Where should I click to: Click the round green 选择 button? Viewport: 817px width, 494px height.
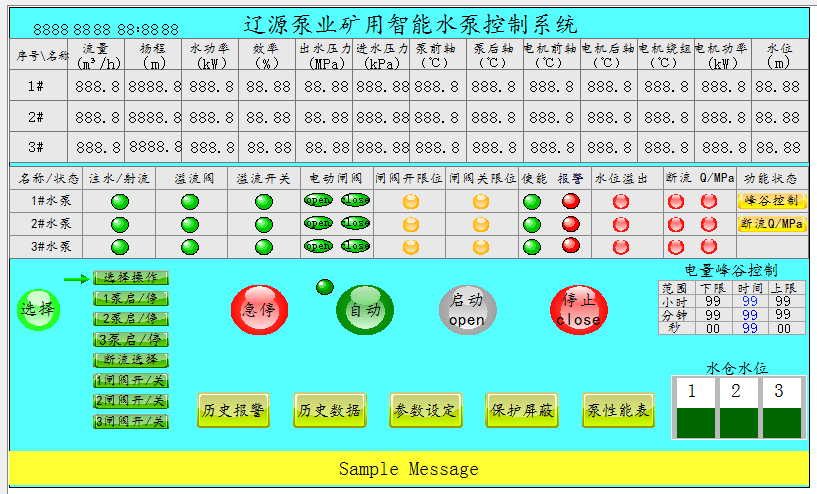(x=37, y=309)
